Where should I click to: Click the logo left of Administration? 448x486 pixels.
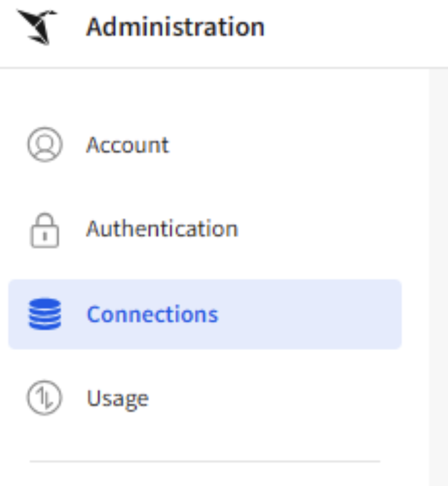[37, 27]
